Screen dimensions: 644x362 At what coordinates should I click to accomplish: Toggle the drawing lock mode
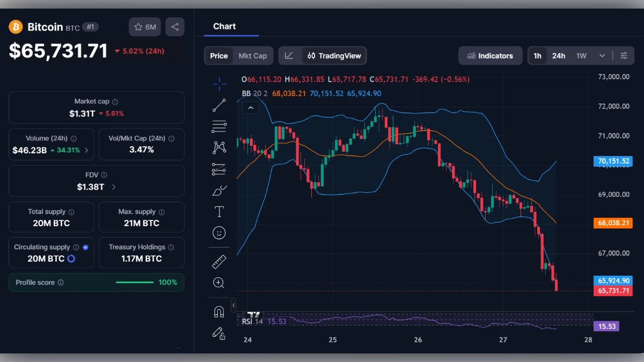pyautogui.click(x=219, y=333)
